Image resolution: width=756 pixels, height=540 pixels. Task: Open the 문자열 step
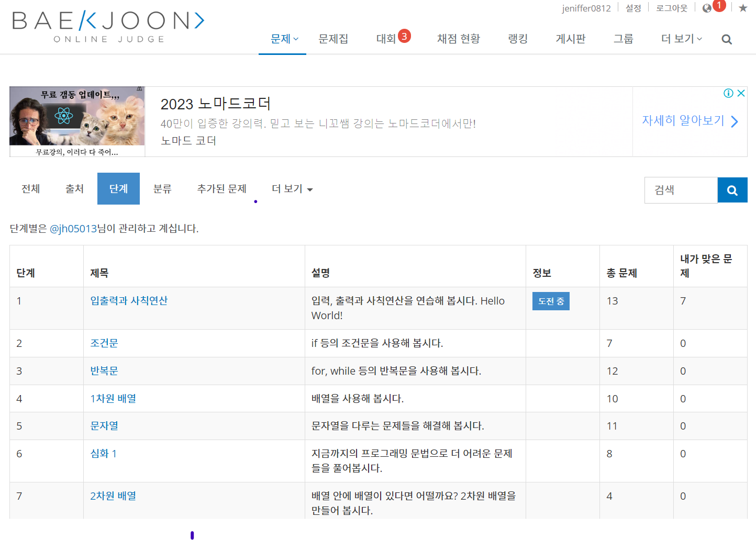coord(104,426)
